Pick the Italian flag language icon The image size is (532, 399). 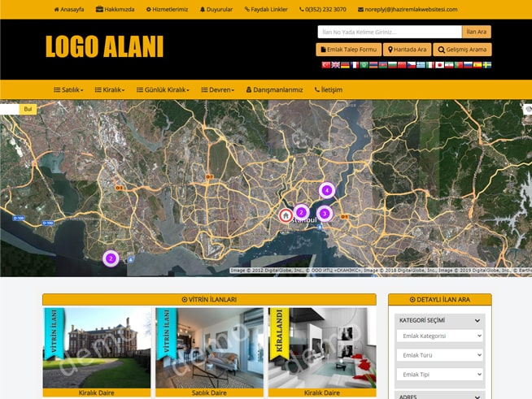pos(430,65)
